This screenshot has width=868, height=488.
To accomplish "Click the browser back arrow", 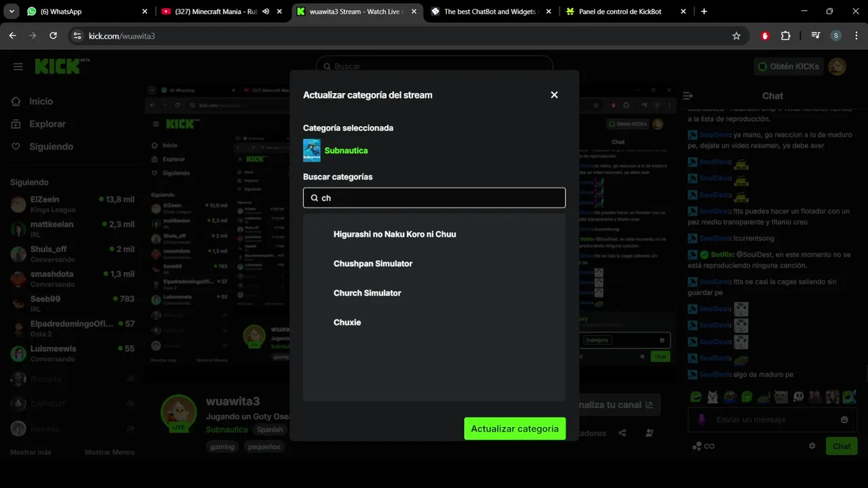I will [x=12, y=36].
